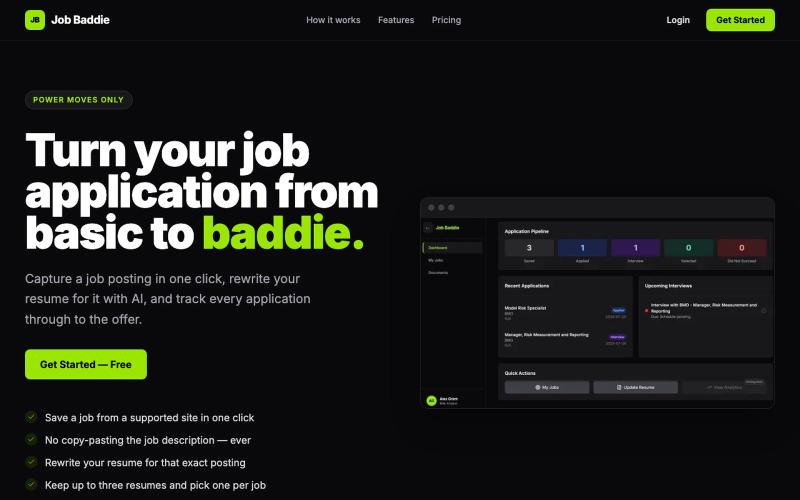
Task: Click the My Jobs quick action button
Action: (547, 387)
